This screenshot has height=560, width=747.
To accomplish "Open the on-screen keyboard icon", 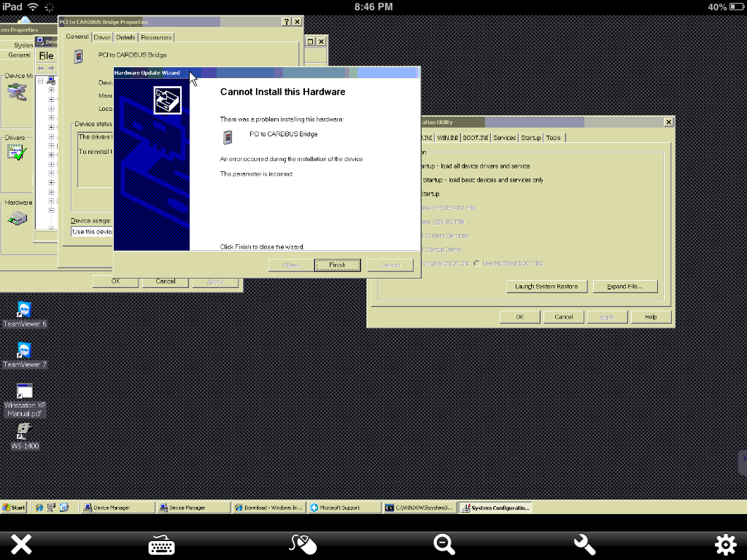I will [160, 543].
